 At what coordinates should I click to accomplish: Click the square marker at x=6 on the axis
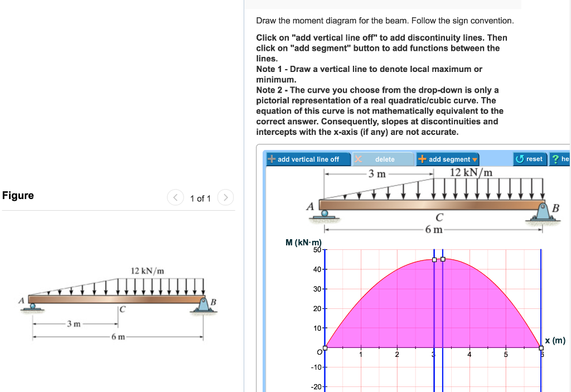pyautogui.click(x=540, y=349)
